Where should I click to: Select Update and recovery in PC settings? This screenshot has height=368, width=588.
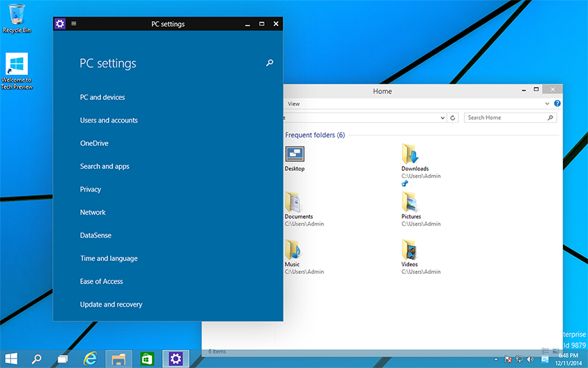(x=111, y=305)
